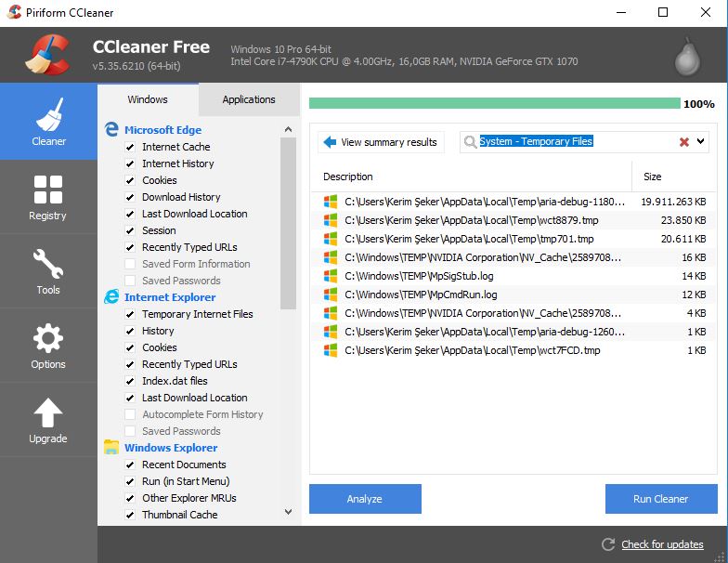
Task: Click Windows flag icon for aria-debug-1180 row
Action: (331, 202)
